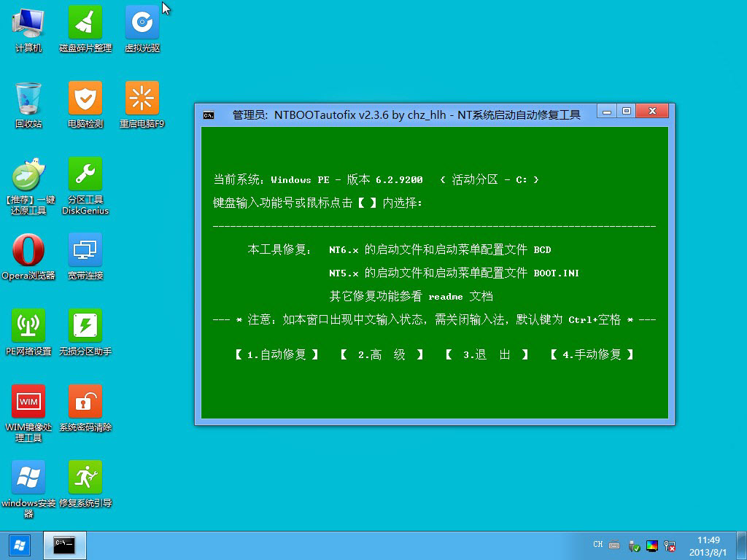Choose 2.高级 advanced option
The width and height of the screenshot is (747, 560).
(382, 354)
